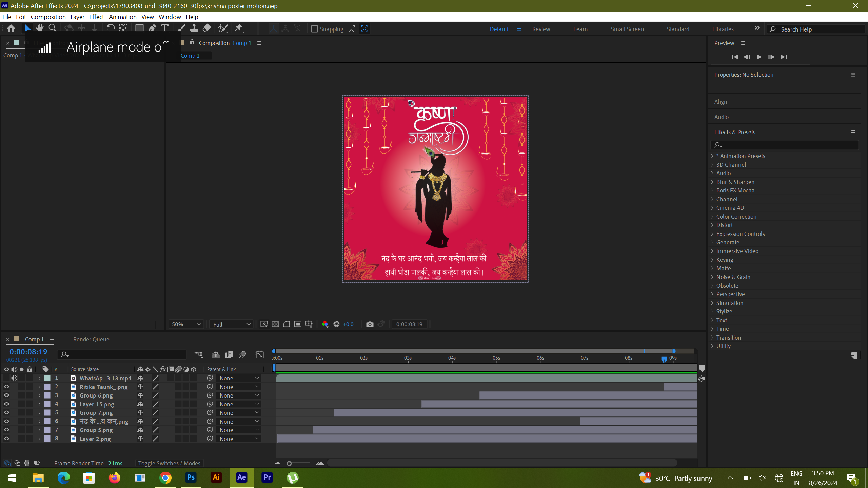Select the Puppet Pin tool
This screenshot has width=868, height=488.
coord(239,28)
